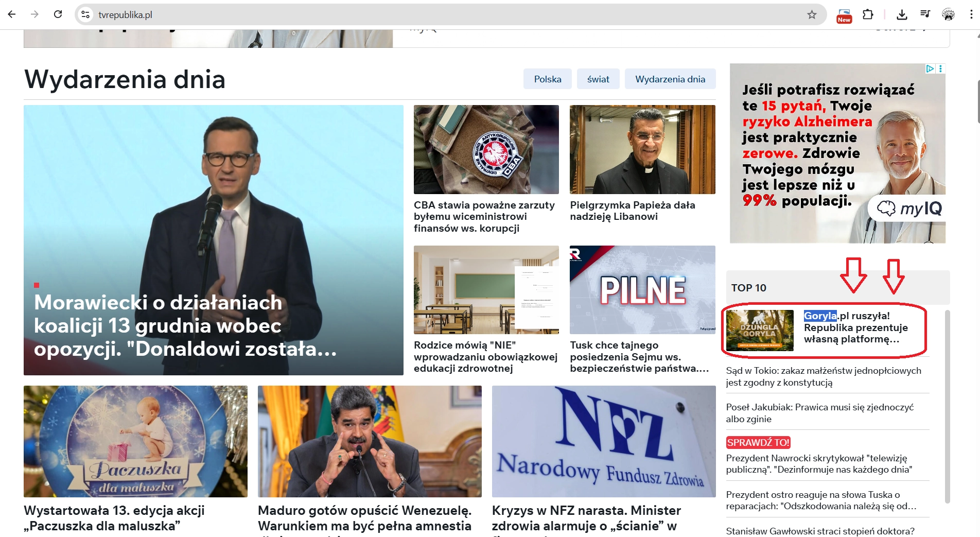The width and height of the screenshot is (980, 537).
Task: Go back to the previous page
Action: [x=12, y=14]
